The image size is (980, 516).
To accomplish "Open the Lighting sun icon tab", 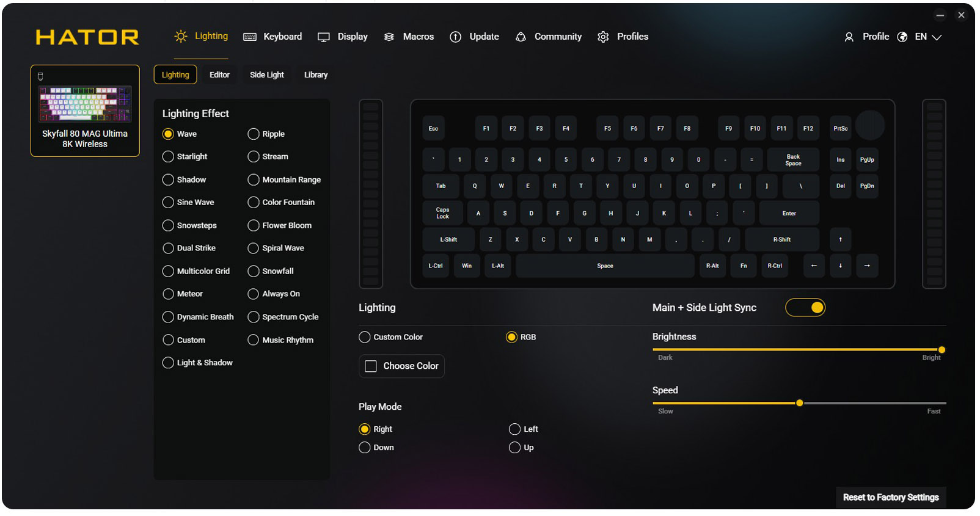I will point(180,37).
